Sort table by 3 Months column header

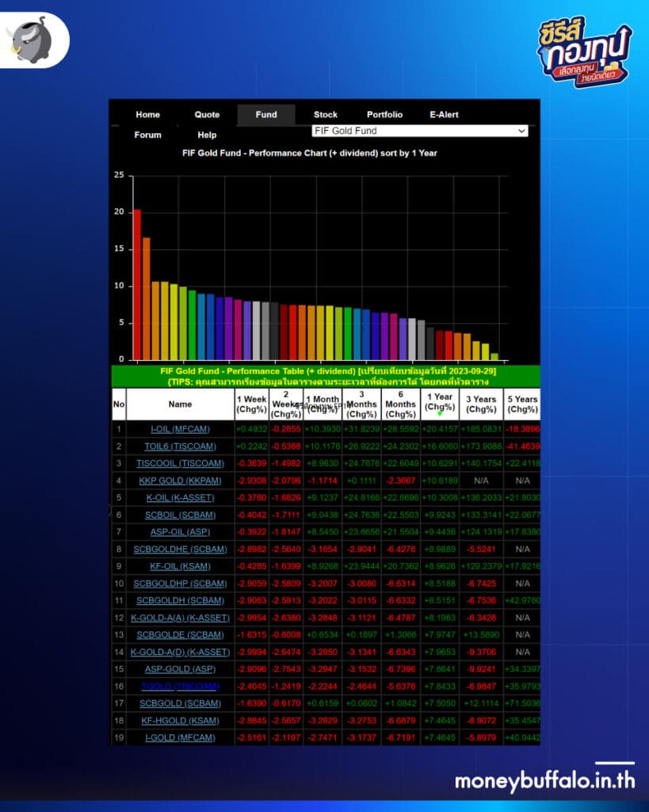click(361, 404)
